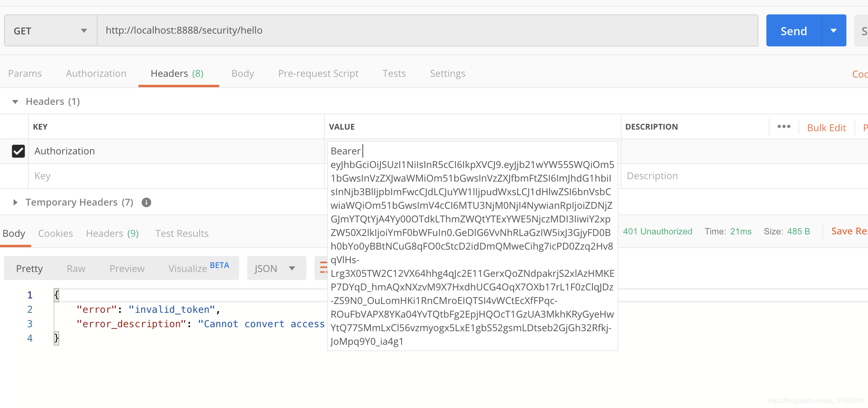Click the DESCRIPTION column header
The width and height of the screenshot is (868, 408).
point(652,127)
